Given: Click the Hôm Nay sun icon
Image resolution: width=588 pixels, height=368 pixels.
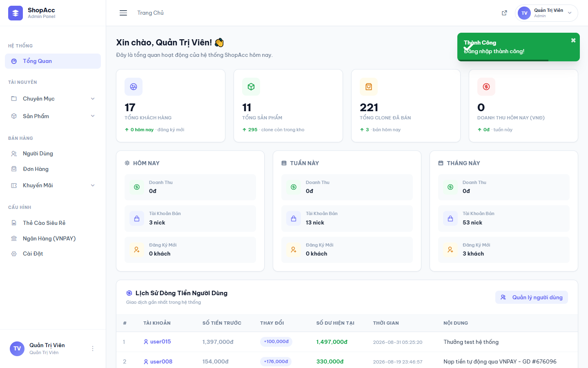Looking at the screenshot, I should 127,163.
